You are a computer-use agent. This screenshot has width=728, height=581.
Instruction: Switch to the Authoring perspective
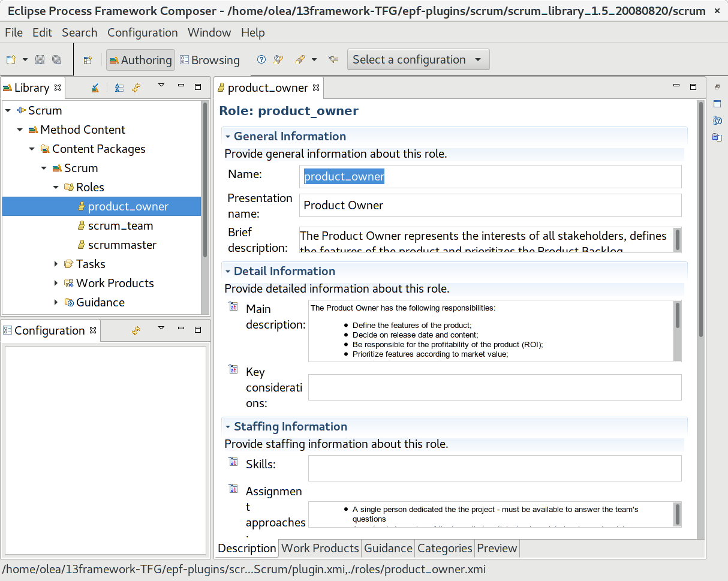coord(141,60)
